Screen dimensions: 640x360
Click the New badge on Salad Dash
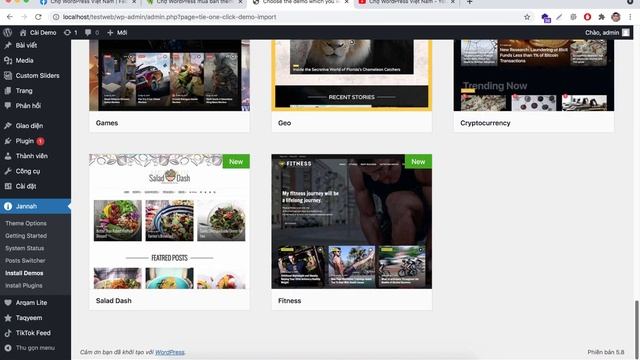pyautogui.click(x=236, y=162)
